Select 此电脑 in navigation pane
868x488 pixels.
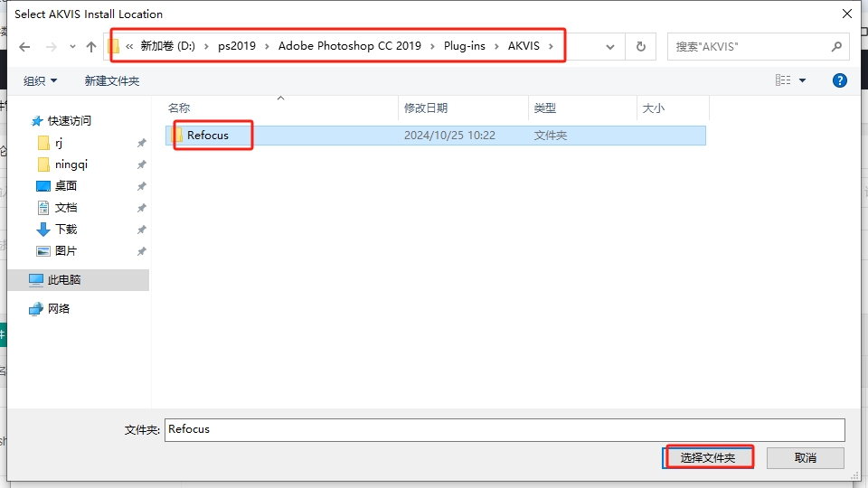[79, 280]
